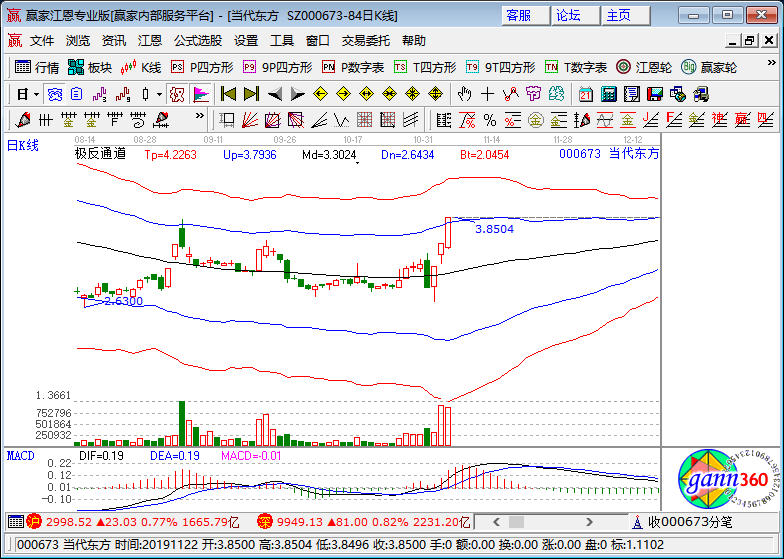Viewport: 784px width, 559px height.
Task: Select the hand pan tool
Action: coord(464,94)
